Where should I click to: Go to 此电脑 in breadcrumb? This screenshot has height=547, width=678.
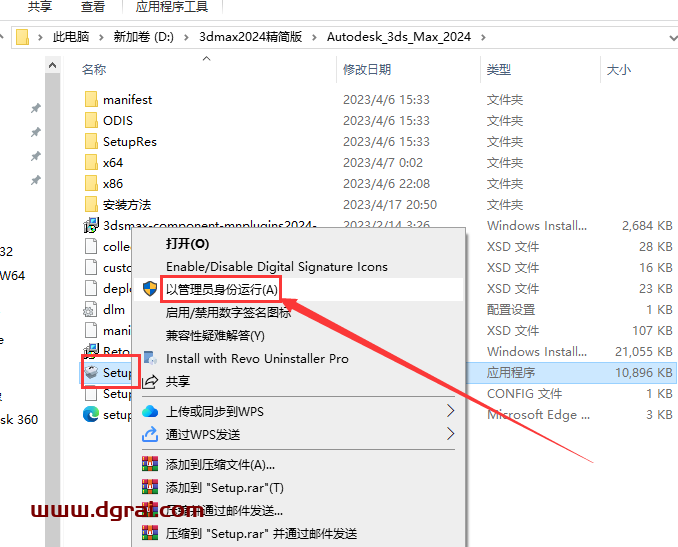pos(71,37)
